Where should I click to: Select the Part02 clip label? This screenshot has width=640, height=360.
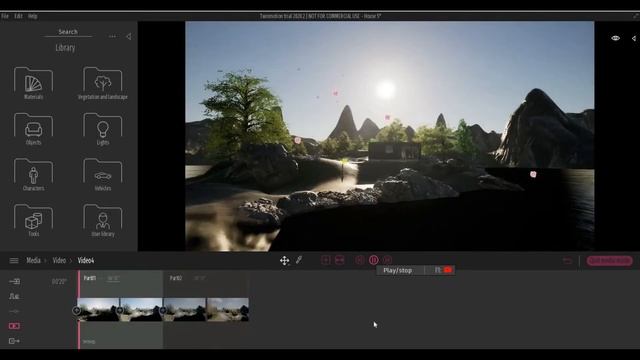pyautogui.click(x=176, y=278)
